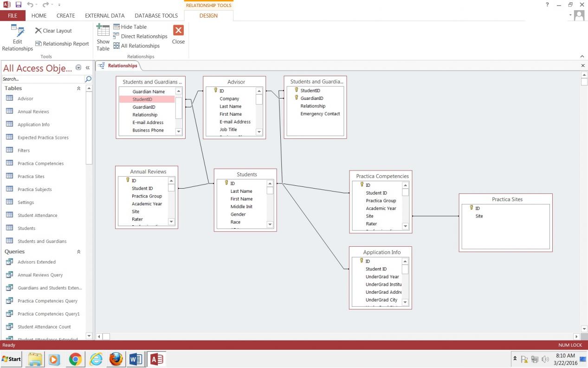588x368 pixels.
Task: Select the Practica Competencies Query1 item
Action: coord(48,314)
